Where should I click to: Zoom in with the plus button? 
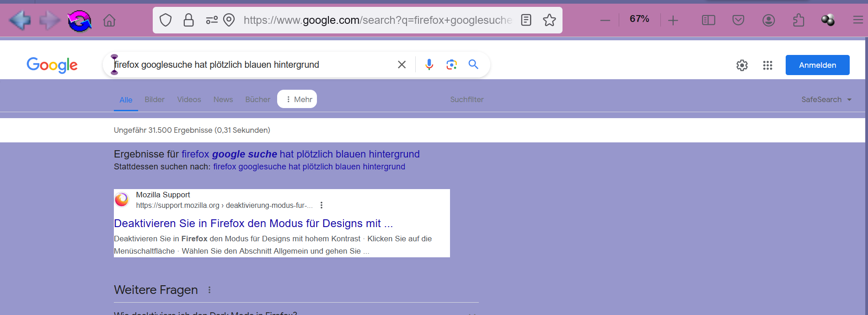point(673,20)
